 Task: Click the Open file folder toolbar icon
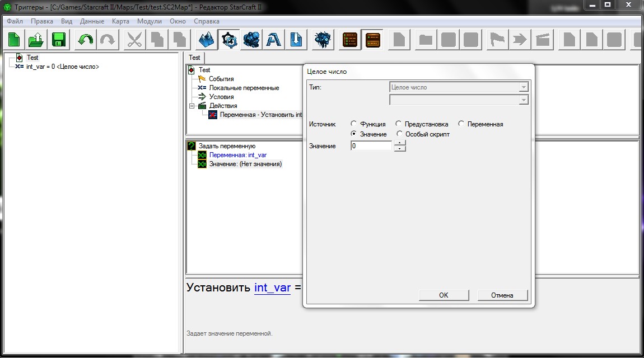click(x=36, y=40)
